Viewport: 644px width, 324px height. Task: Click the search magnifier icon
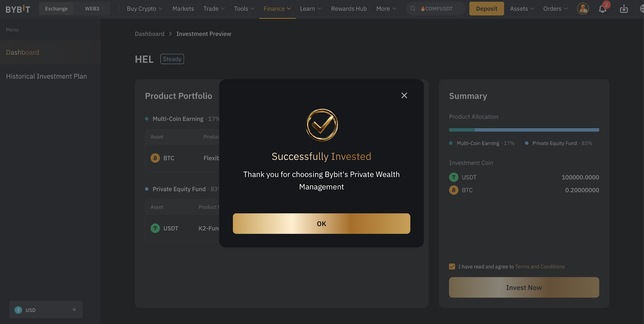pos(413,8)
